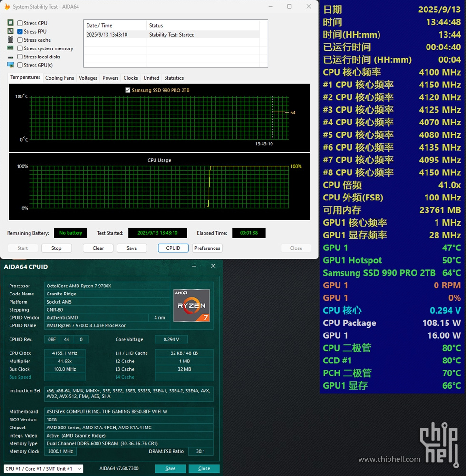Close the AIDA64 CPUID window with X
The width and height of the screenshot is (466, 476).
(x=213, y=266)
